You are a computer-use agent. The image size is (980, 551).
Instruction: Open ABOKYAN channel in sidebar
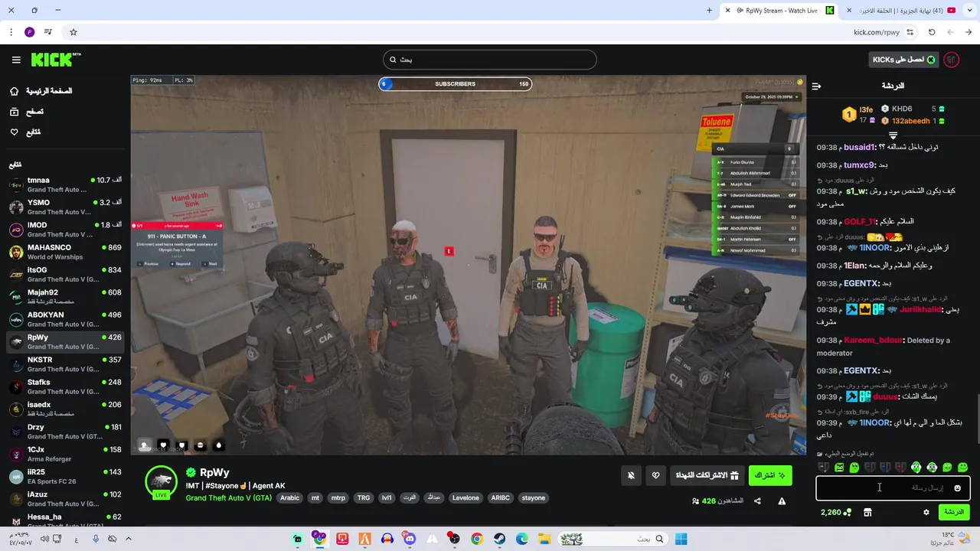click(x=65, y=319)
